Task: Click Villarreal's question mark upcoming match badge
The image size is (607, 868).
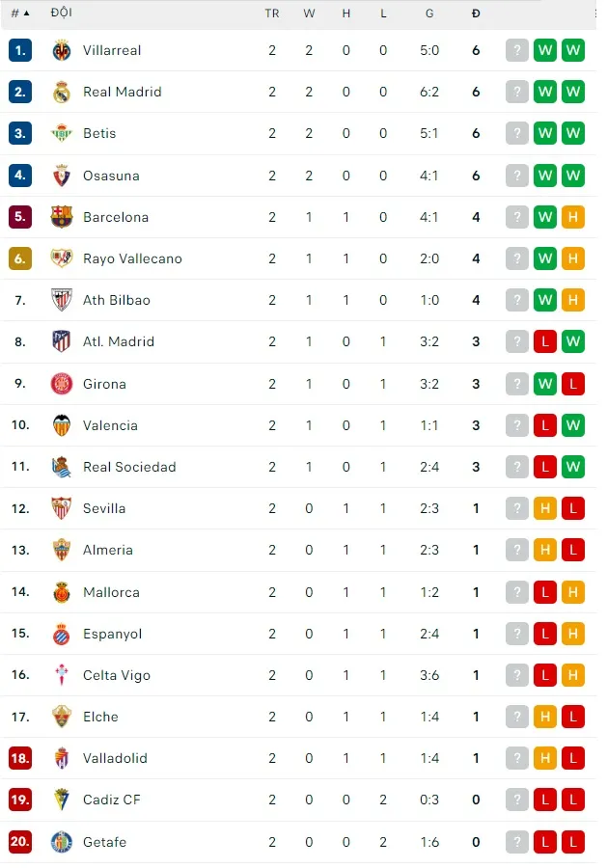Action: pyautogui.click(x=516, y=50)
